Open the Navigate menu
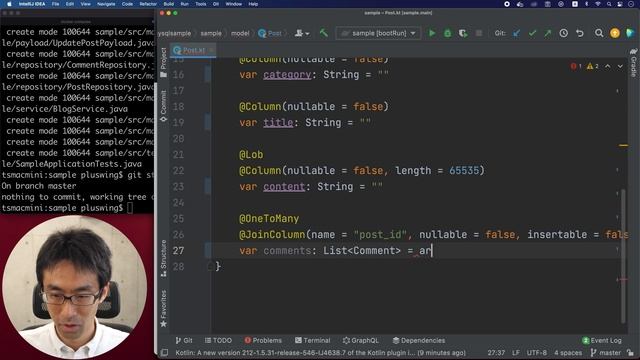 (x=106, y=4)
